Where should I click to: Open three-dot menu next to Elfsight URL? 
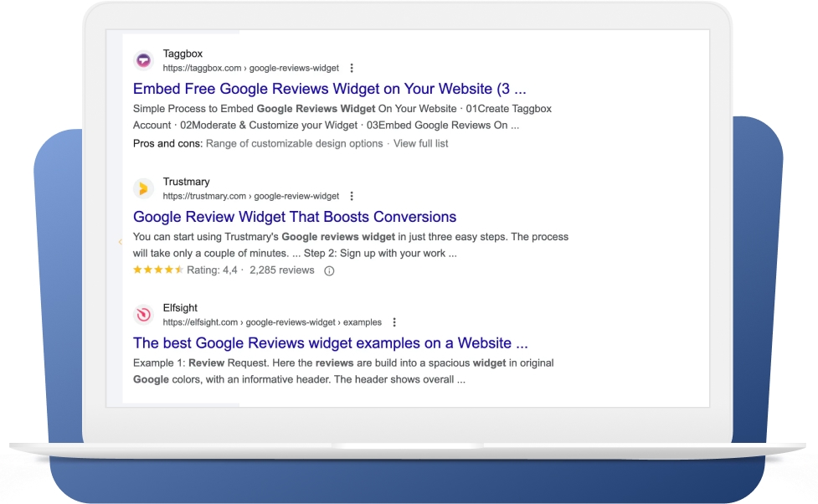(x=394, y=322)
